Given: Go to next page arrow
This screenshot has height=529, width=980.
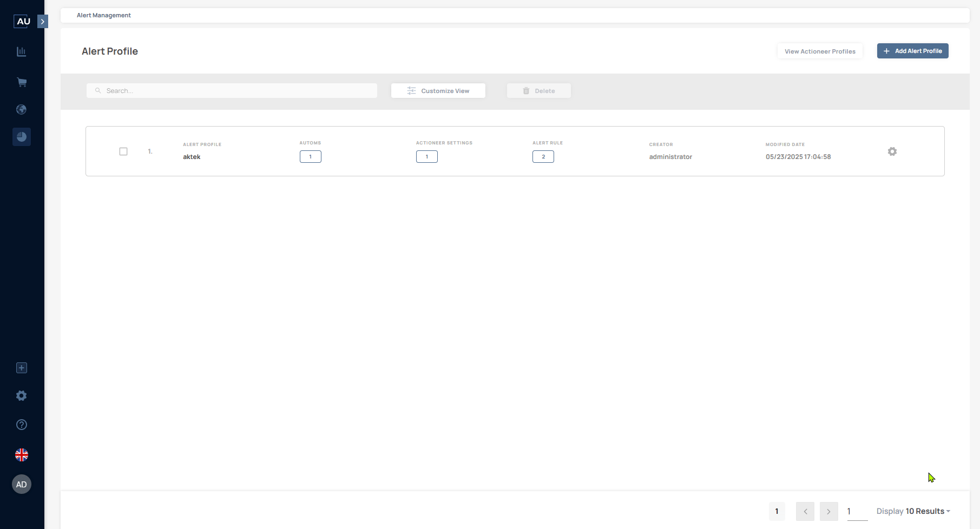Looking at the screenshot, I should click(828, 511).
